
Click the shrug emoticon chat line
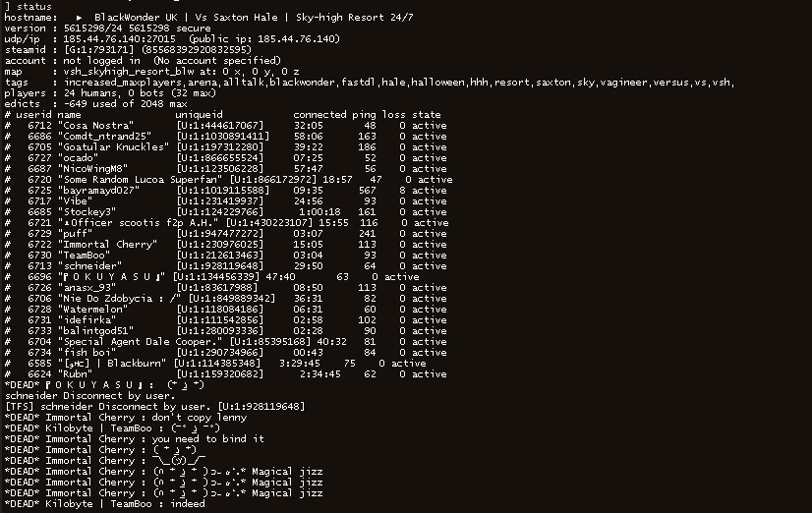pos(105,460)
